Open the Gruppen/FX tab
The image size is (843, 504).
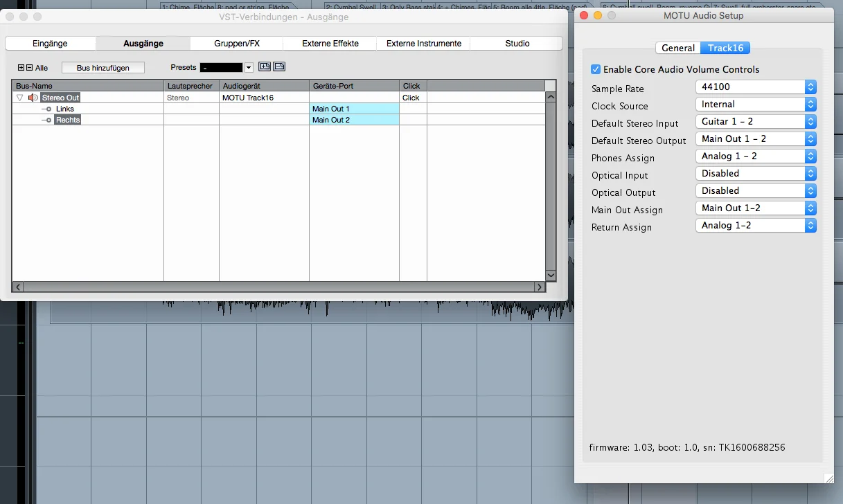point(237,43)
